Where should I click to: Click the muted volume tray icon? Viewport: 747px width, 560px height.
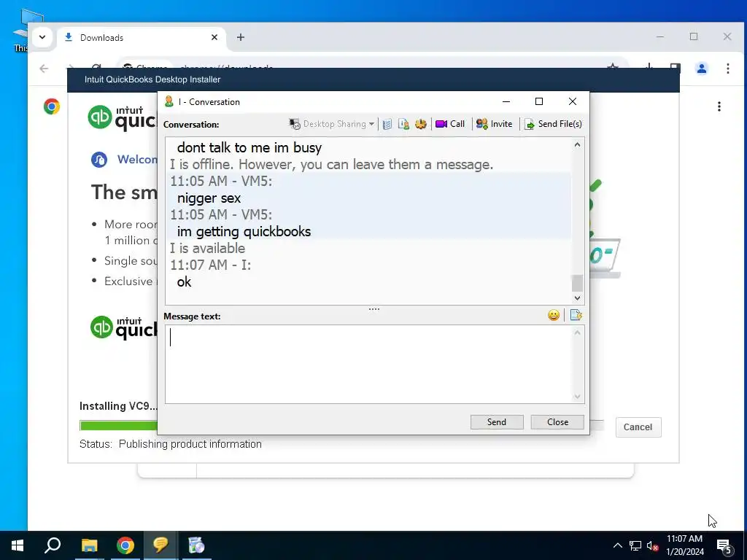tap(652, 545)
